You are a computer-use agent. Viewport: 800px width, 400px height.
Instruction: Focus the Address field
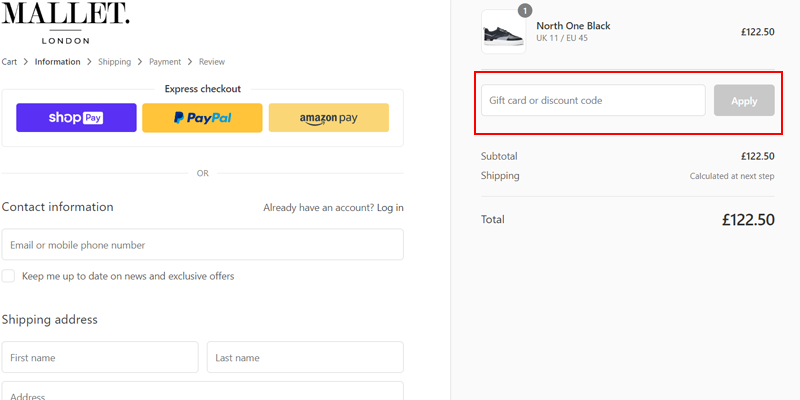click(203, 391)
